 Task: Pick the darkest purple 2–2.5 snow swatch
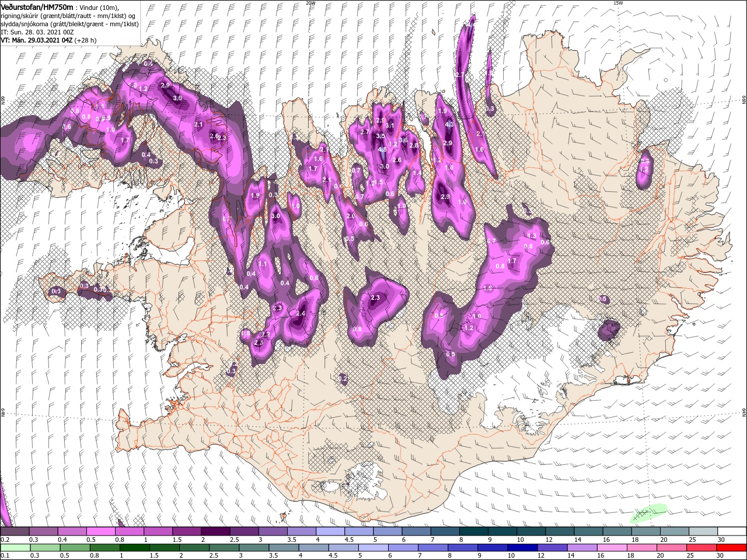click(x=215, y=531)
